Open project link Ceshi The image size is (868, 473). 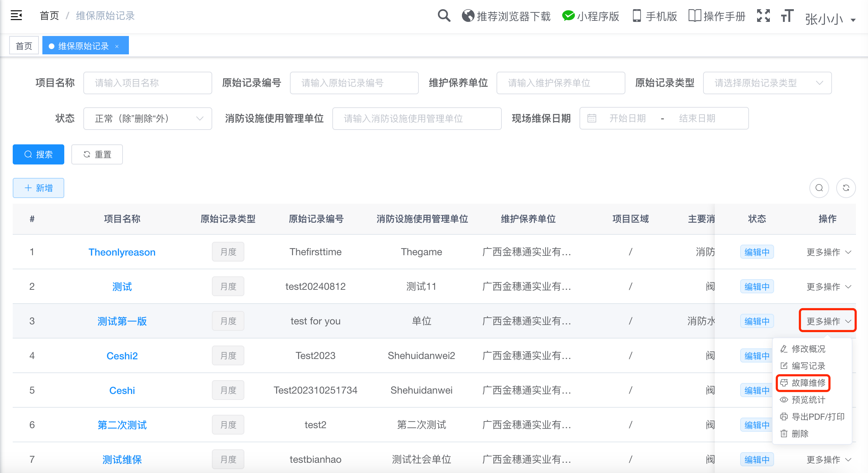[x=122, y=390]
